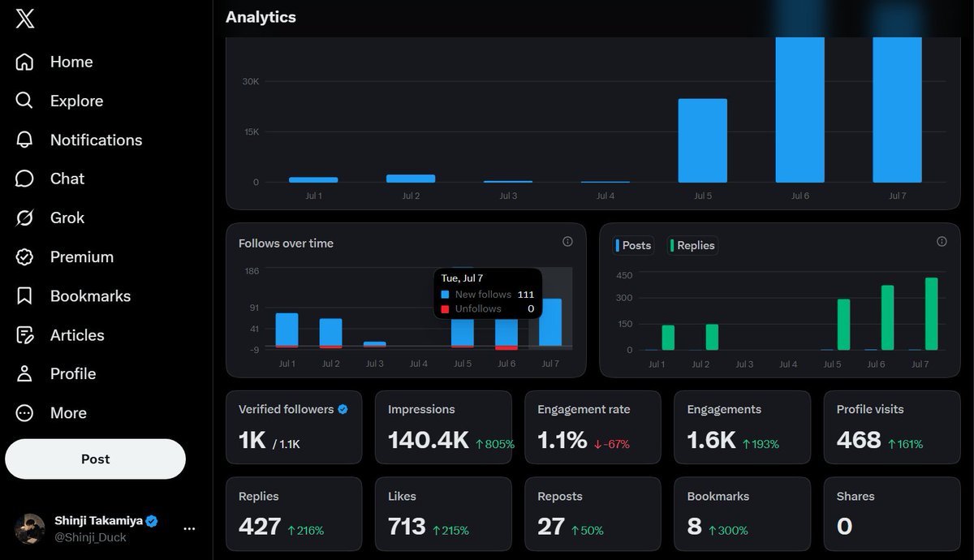Click verified badge next to Shinji Takamiya
This screenshot has width=974, height=560.
tap(152, 521)
